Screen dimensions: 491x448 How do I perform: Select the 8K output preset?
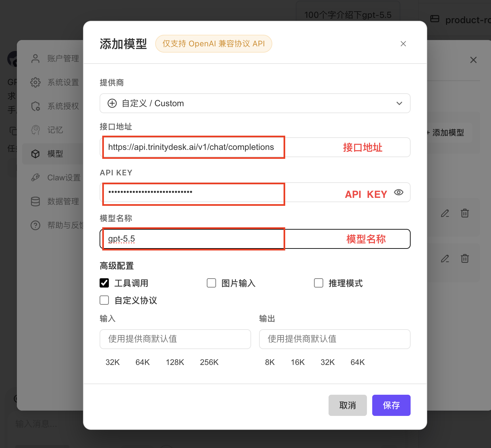point(270,362)
